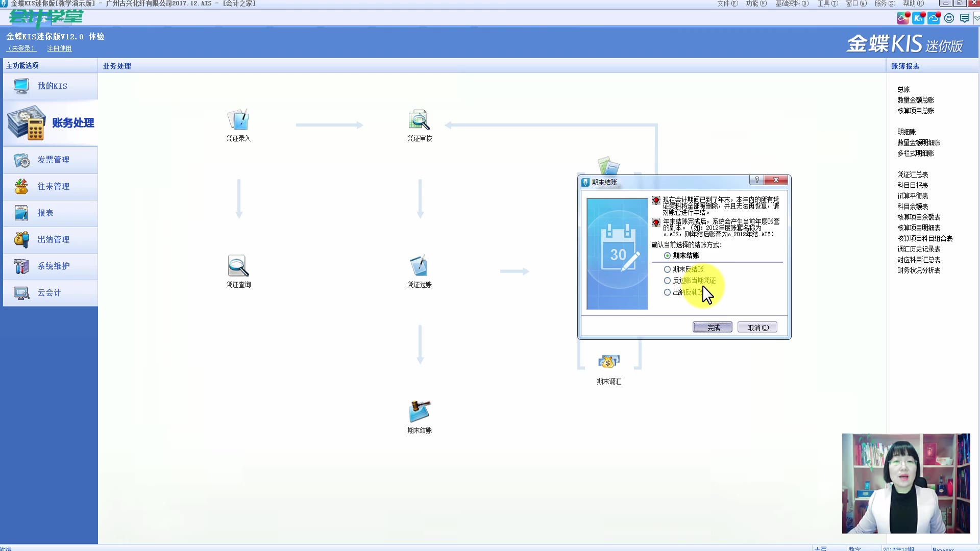The height and width of the screenshot is (551, 980).
Task: Open the 凭证录入 voucher entry icon
Action: (238, 120)
